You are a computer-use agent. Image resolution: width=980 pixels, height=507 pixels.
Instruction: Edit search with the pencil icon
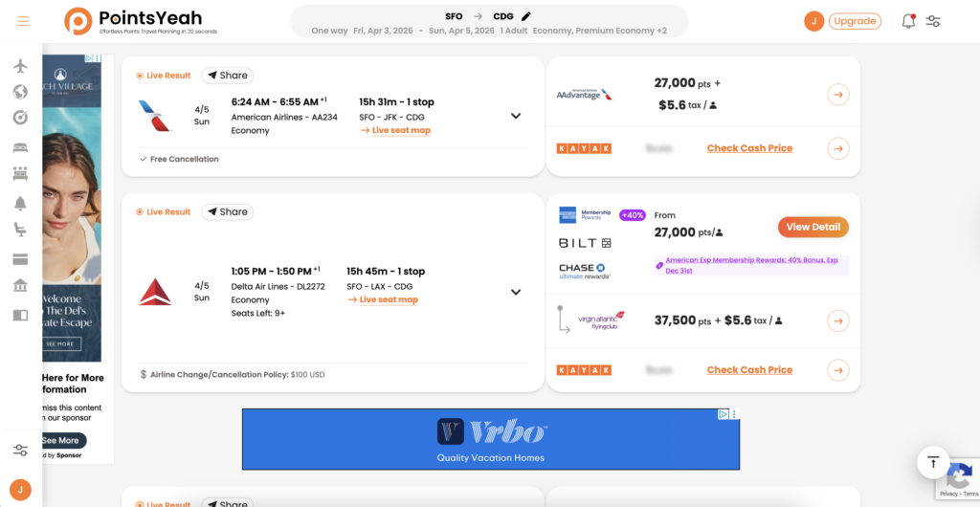click(x=525, y=16)
